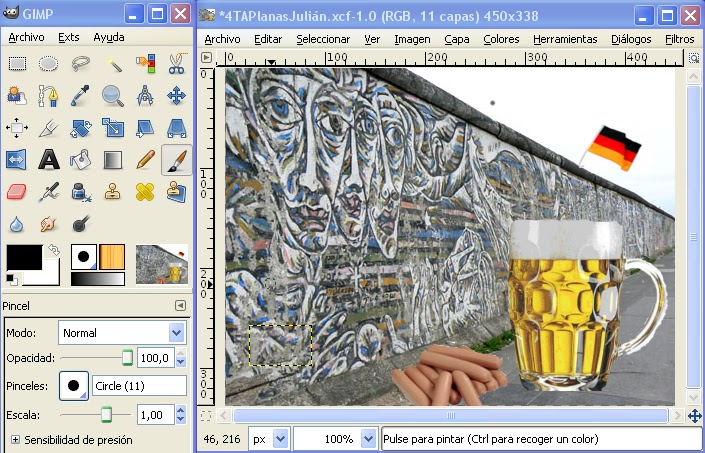Select the Shear tool
Viewport: 705px width, 453px height.
click(145, 128)
